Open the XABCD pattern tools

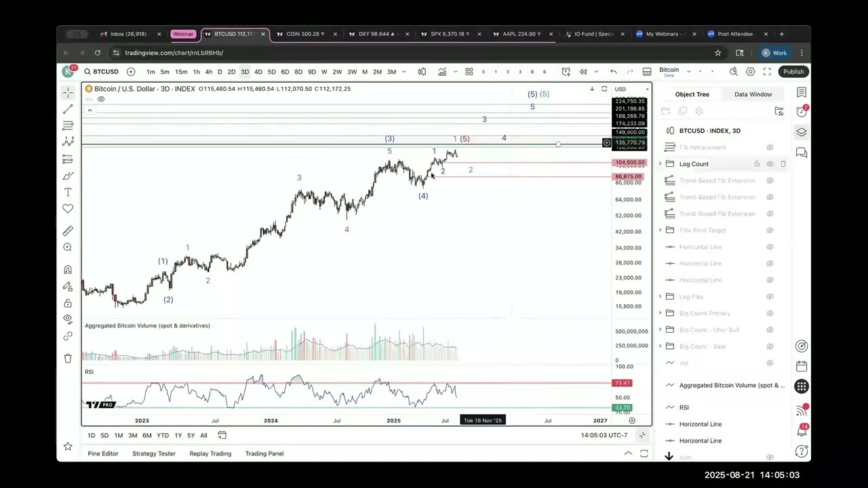(x=68, y=142)
